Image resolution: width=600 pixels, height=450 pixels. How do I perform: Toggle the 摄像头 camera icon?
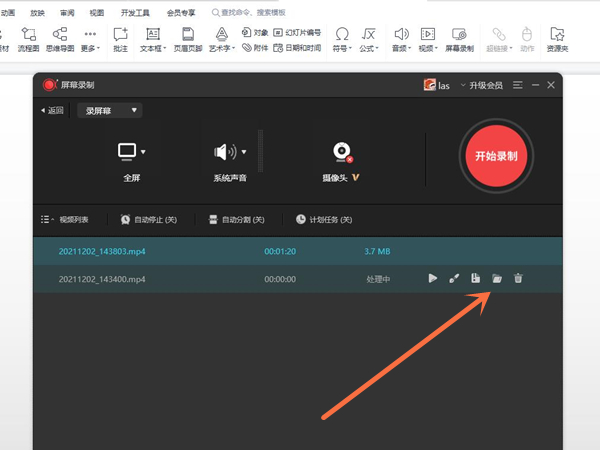(x=341, y=152)
